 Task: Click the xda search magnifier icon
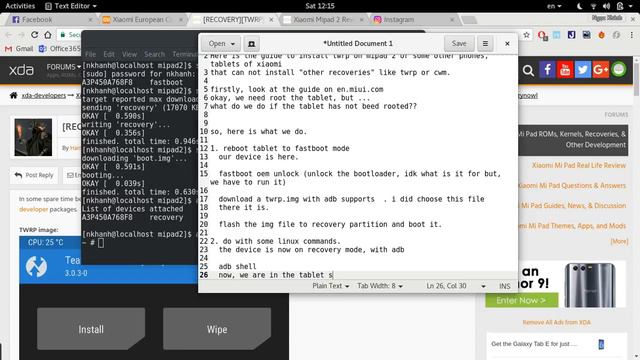(528, 71)
